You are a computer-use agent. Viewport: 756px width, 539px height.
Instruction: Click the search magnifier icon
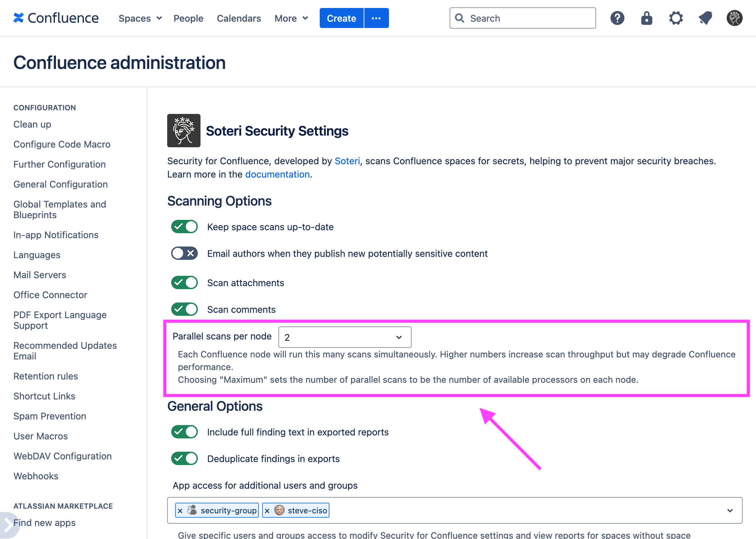point(460,18)
